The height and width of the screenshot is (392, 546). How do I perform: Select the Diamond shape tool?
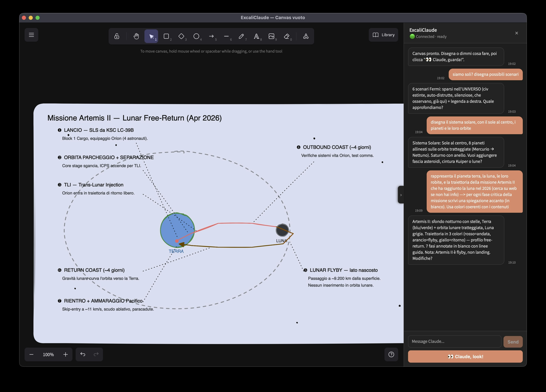tap(181, 36)
